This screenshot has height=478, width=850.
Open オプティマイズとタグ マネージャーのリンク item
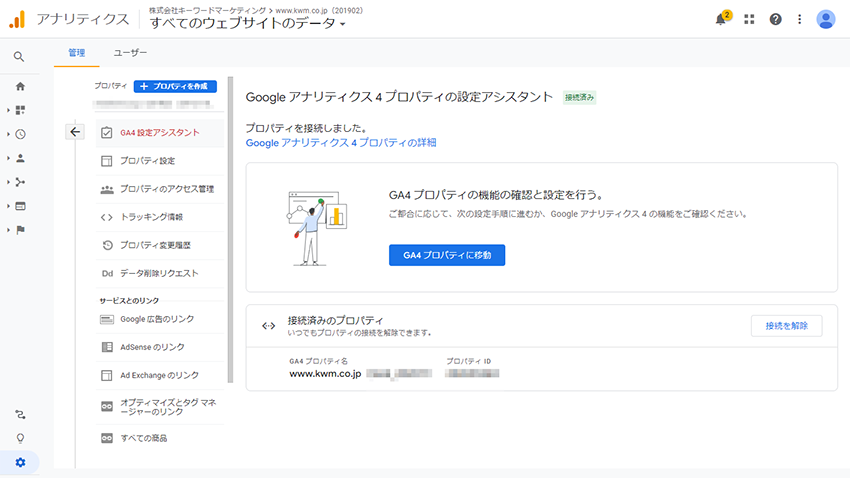point(159,407)
